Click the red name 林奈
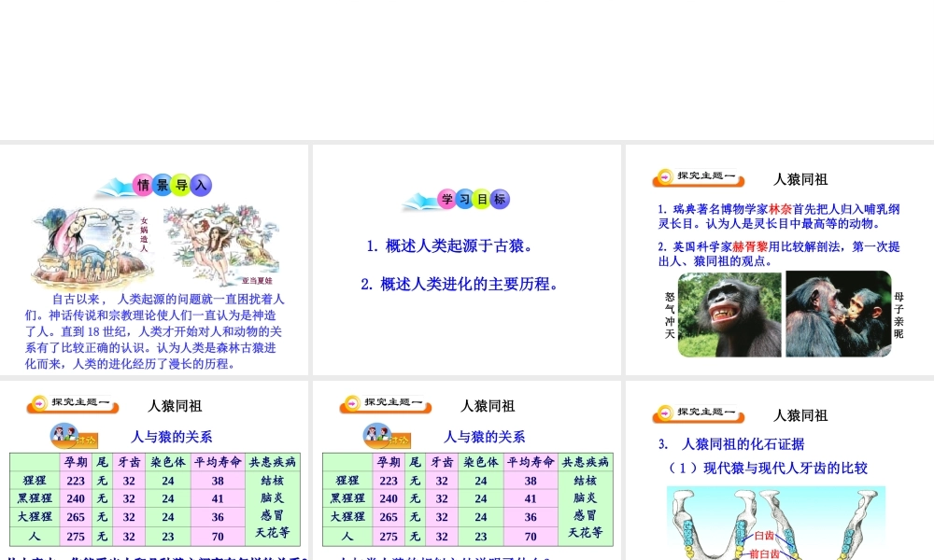The image size is (934, 560). click(x=780, y=209)
